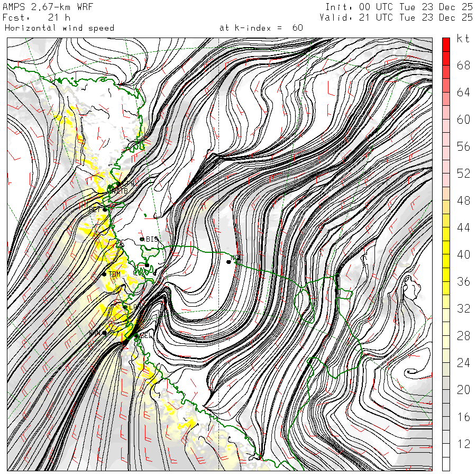Click the 'Horizontal wind speed' label
Screen dimensions: 476x476
(x=59, y=28)
